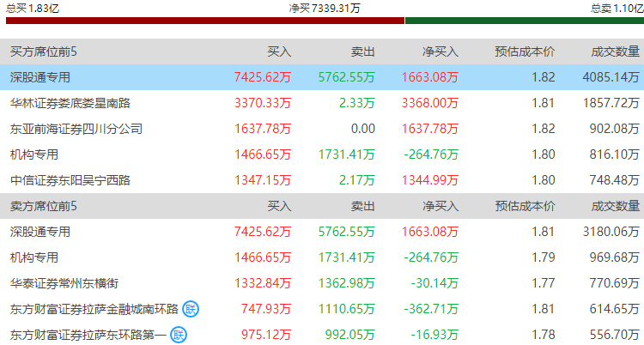
Task: Click 深股通专用 in the seller seats table
Action: tap(40, 232)
